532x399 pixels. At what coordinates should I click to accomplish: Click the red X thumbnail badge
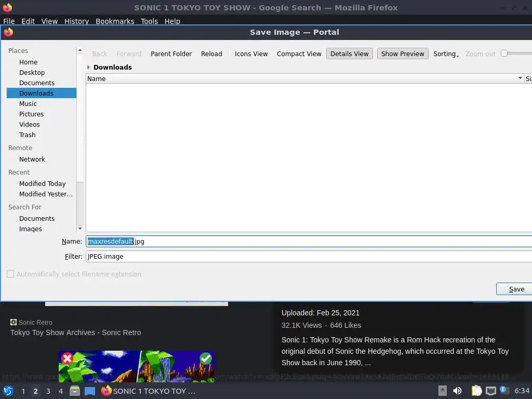tap(67, 358)
